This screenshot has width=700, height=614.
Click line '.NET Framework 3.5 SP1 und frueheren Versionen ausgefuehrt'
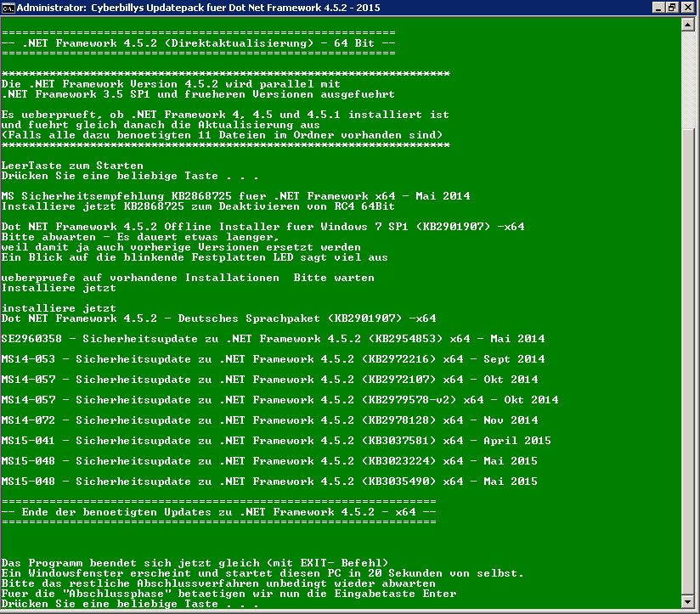pos(198,94)
